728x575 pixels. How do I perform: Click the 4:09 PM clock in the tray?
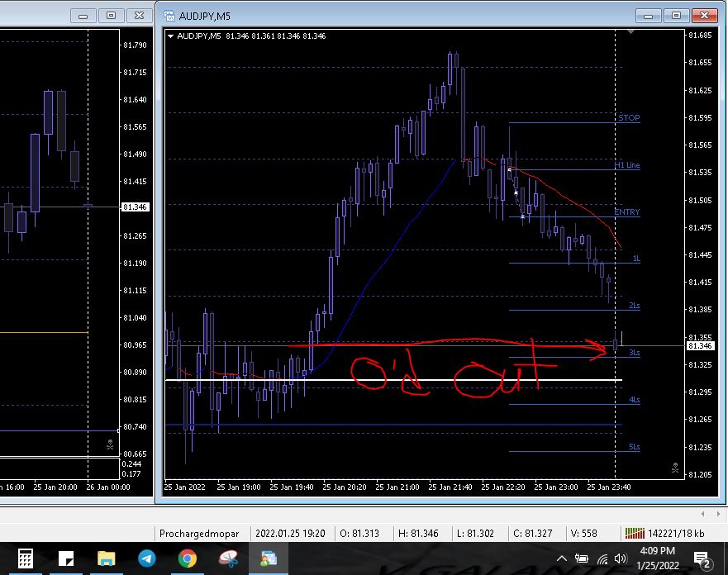(x=657, y=551)
